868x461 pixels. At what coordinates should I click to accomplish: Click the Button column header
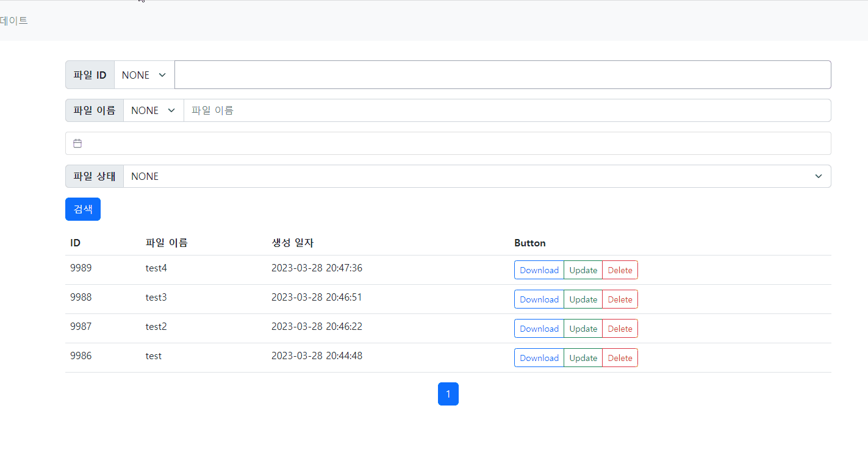tap(530, 243)
